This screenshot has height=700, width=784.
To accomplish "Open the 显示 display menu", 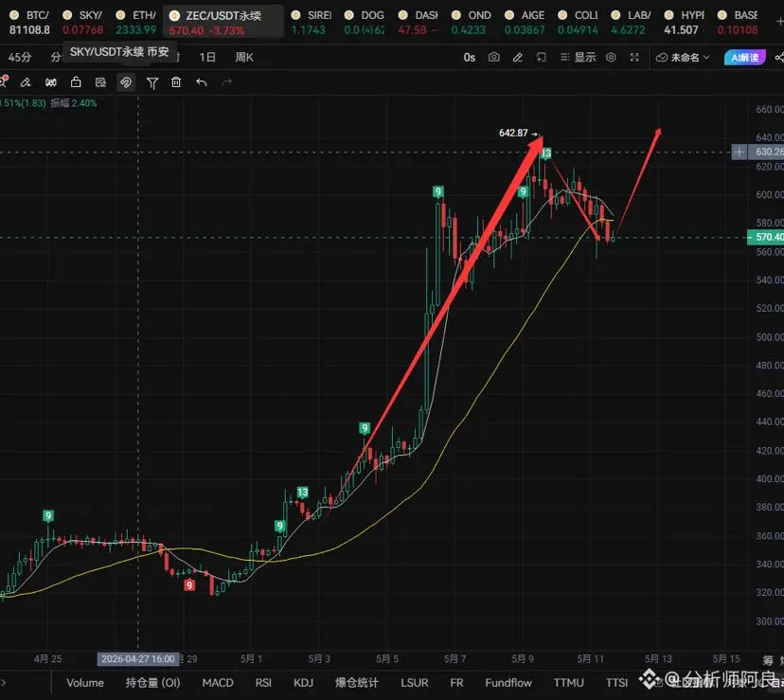I will point(579,58).
